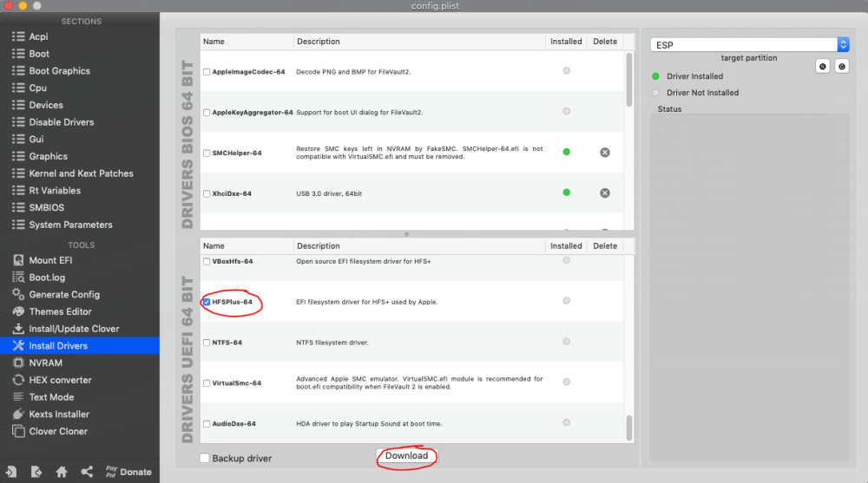
Task: Uncheck the HFSPlus-64 driver
Action: (x=207, y=302)
